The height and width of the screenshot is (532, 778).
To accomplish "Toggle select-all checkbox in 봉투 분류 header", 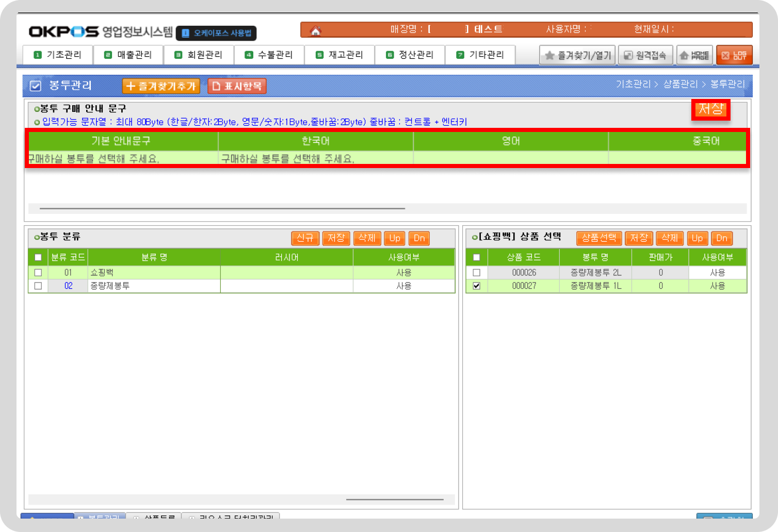I will (x=38, y=257).
